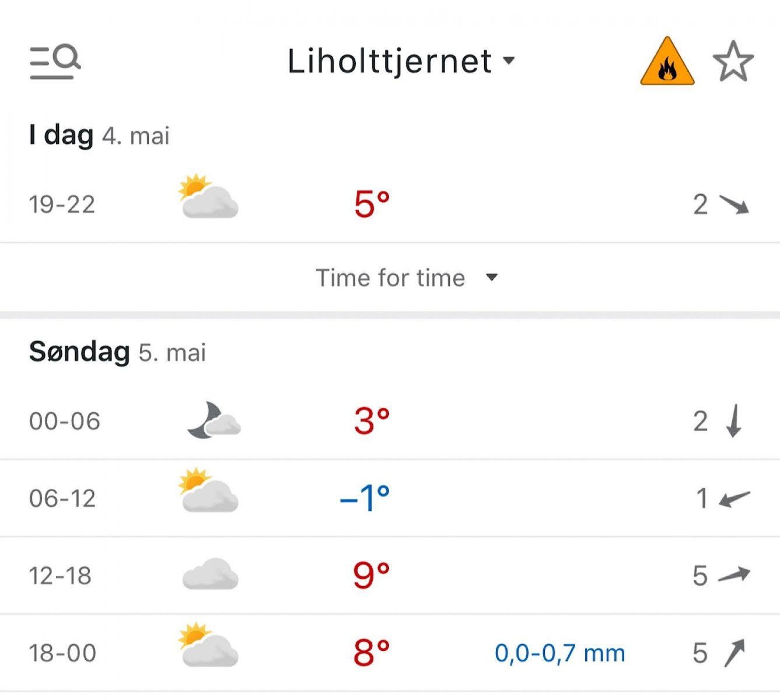This screenshot has height=700, width=780.
Task: Tap the downward wind arrow for 00-06
Action: pyautogui.click(x=734, y=421)
